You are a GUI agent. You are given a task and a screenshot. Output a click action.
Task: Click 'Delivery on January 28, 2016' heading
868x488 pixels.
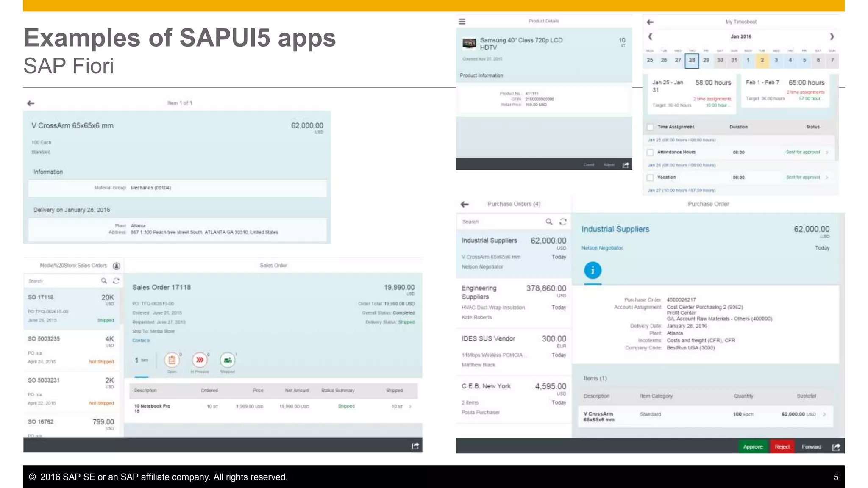72,210
